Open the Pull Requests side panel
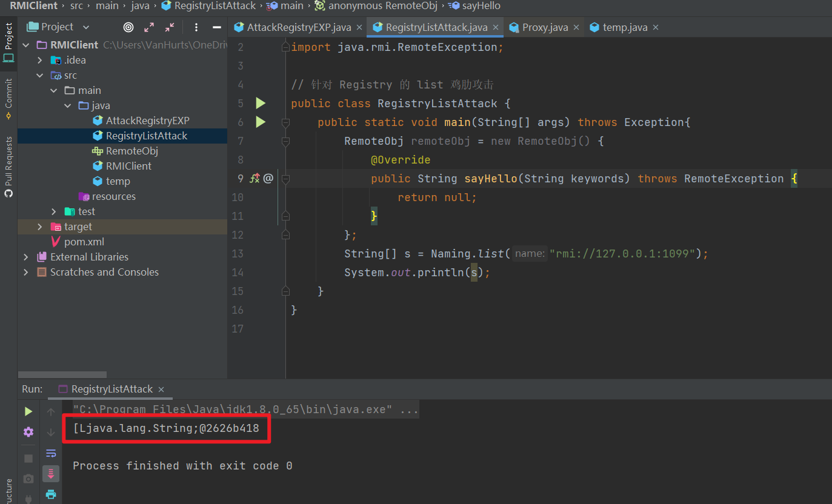 pos(8,167)
